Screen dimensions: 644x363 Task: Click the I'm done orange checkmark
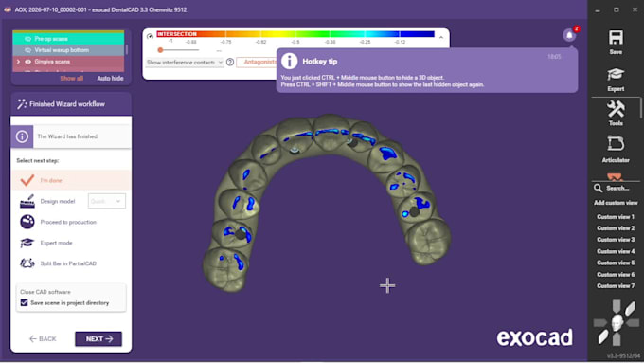(x=27, y=180)
